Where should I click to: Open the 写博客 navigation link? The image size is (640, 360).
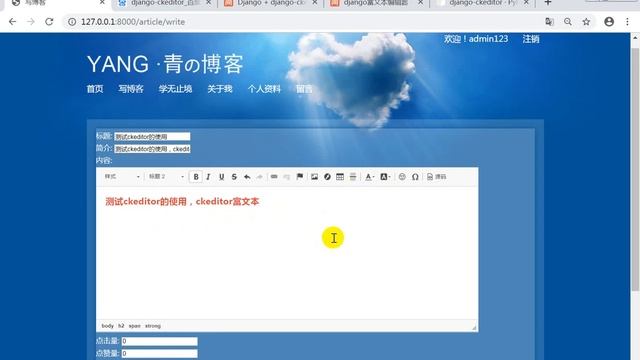[x=131, y=89]
